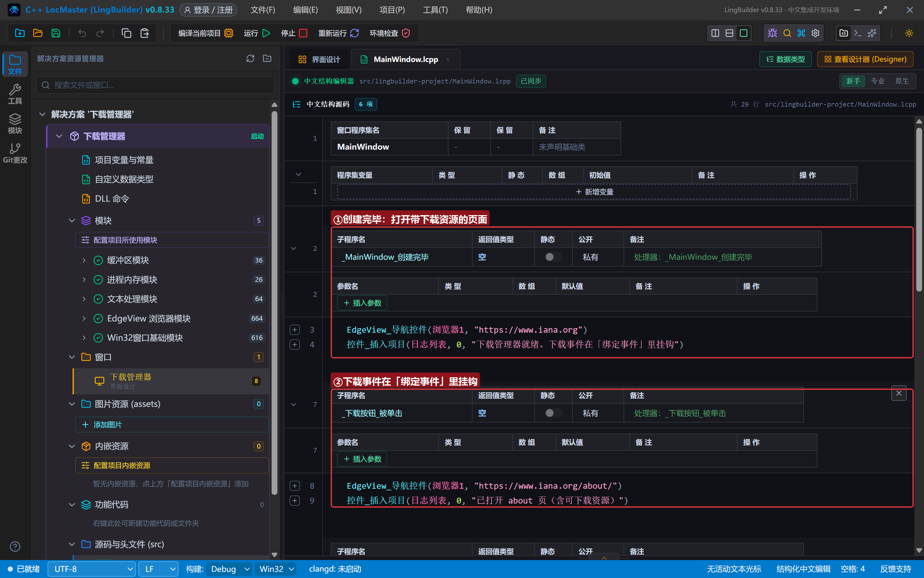Save using the green save icon
This screenshot has width=924, height=578.
pos(56,33)
